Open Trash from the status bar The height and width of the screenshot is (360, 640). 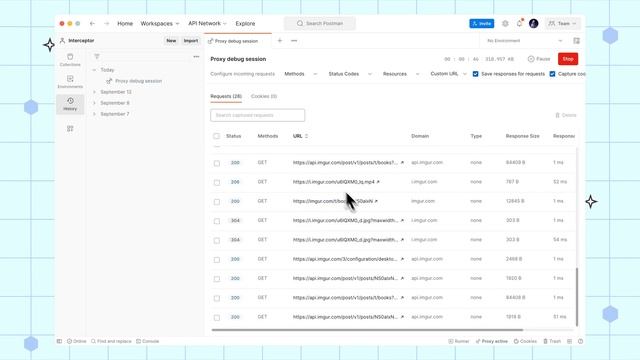tap(552, 341)
